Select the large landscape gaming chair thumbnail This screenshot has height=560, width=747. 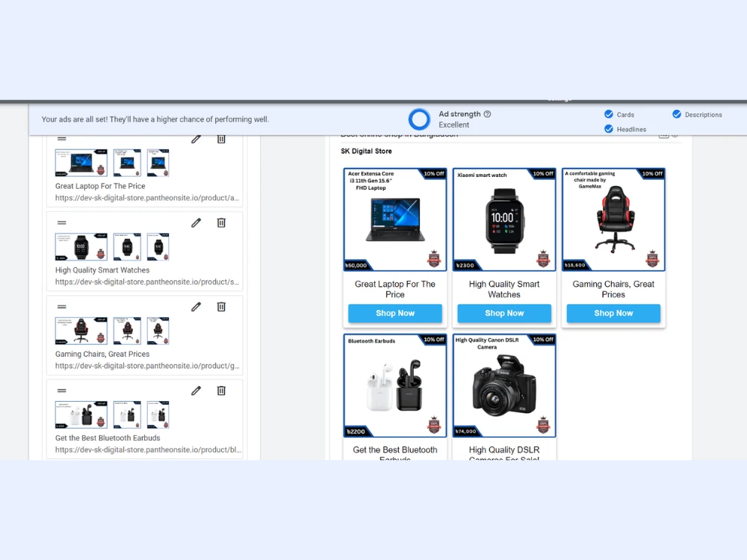[81, 331]
